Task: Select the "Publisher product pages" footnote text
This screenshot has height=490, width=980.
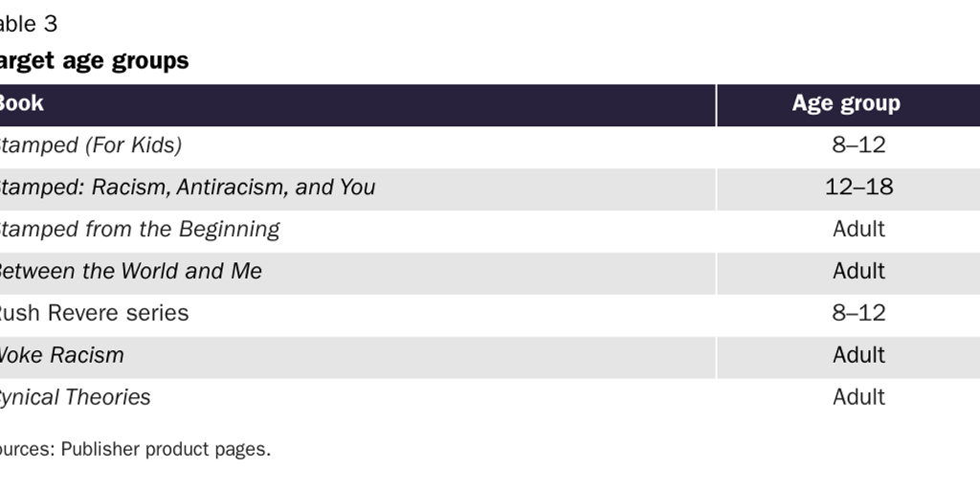Action: [166, 449]
